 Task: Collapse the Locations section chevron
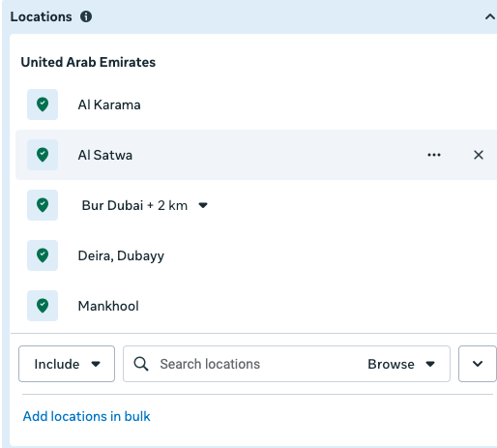[490, 16]
